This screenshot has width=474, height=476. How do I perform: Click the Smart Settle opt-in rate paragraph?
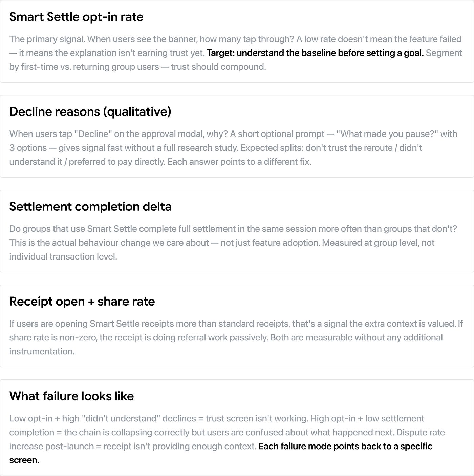click(x=236, y=53)
